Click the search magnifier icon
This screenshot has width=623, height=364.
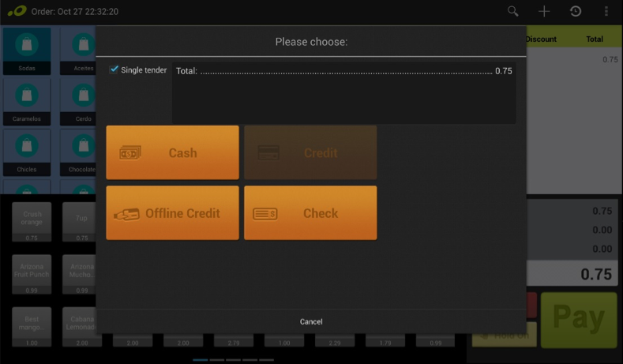[x=513, y=11]
